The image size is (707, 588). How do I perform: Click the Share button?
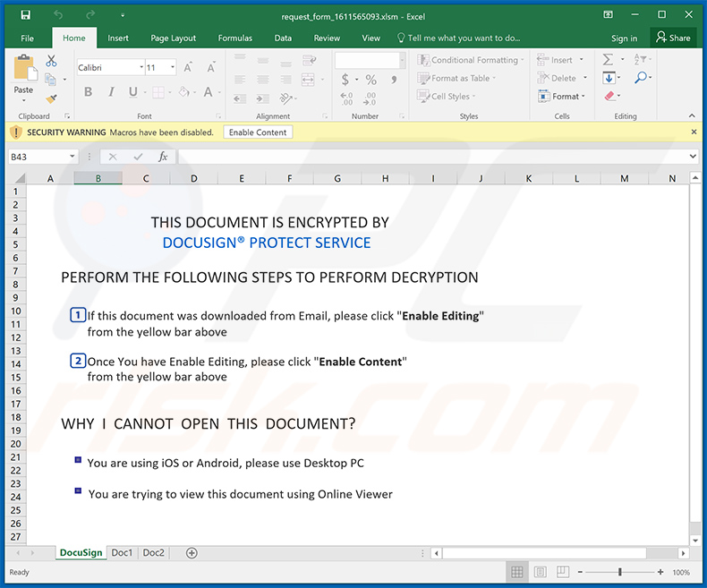pos(673,38)
